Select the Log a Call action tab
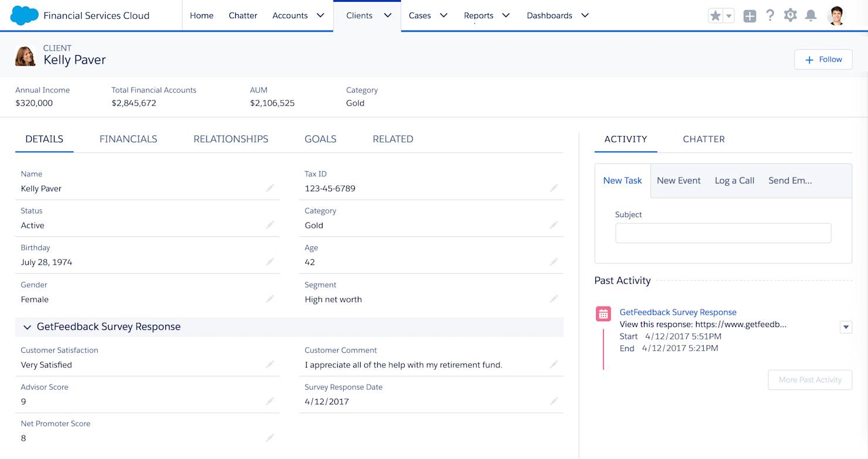 [x=734, y=181]
